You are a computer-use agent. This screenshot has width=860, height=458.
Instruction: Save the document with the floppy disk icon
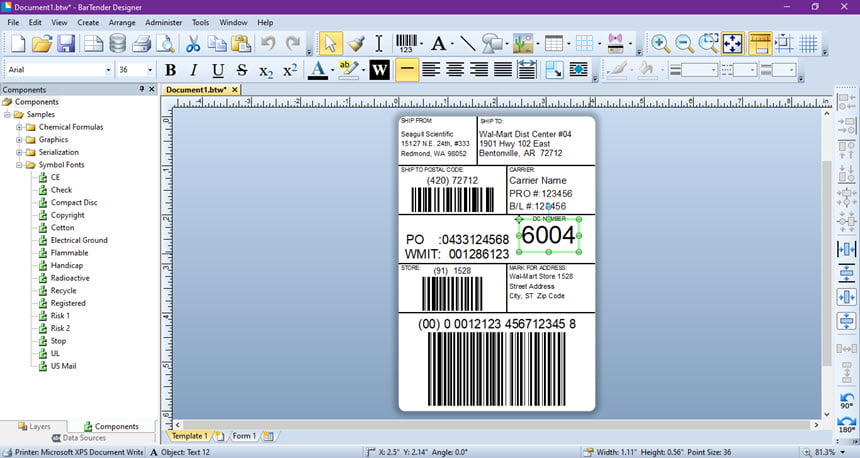pyautogui.click(x=66, y=43)
